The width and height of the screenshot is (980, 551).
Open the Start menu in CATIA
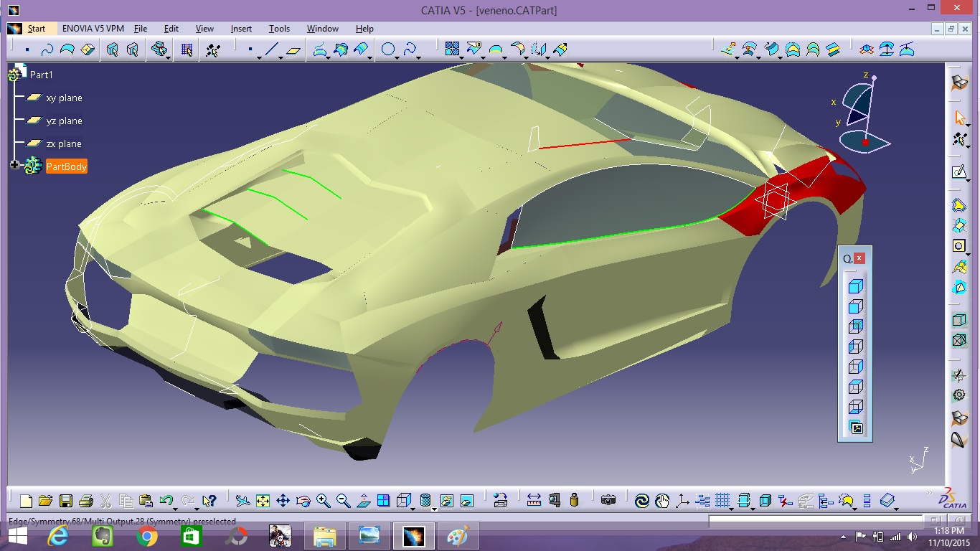(37, 29)
